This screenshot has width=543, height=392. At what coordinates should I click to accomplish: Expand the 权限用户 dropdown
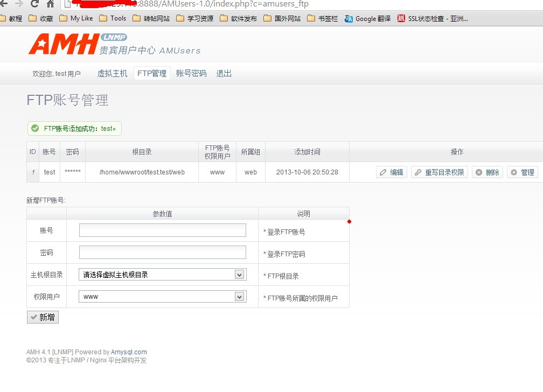(x=162, y=297)
